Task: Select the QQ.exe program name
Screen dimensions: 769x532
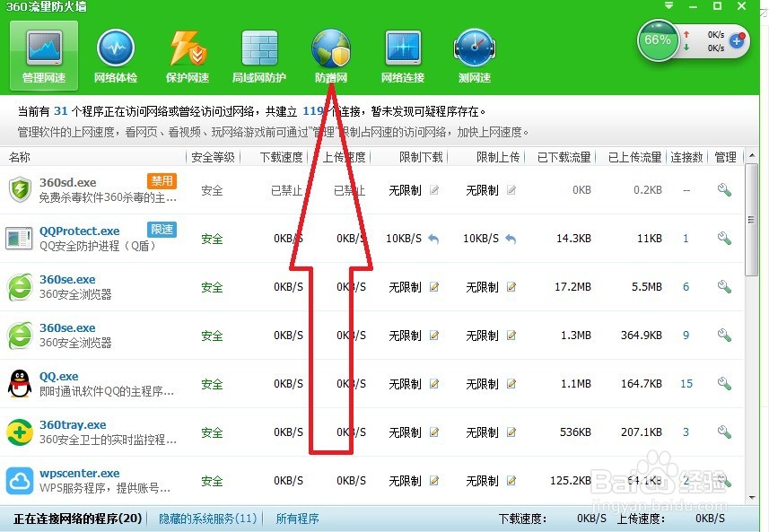Action: pos(59,376)
